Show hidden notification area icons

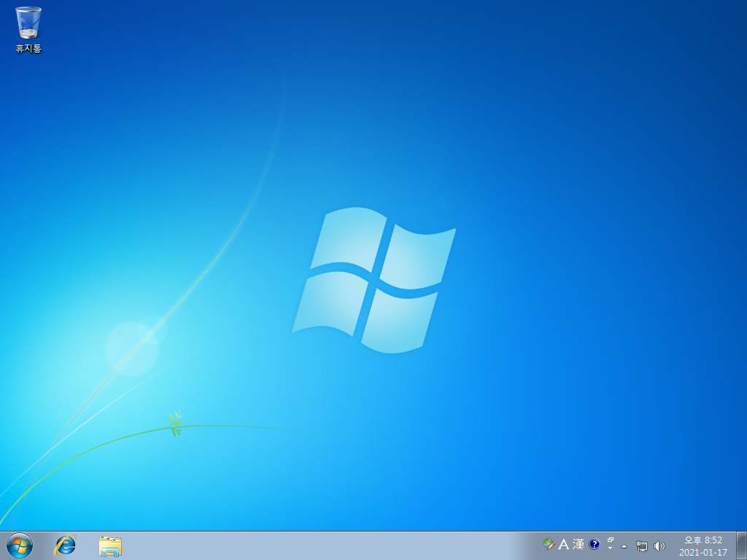click(624, 546)
